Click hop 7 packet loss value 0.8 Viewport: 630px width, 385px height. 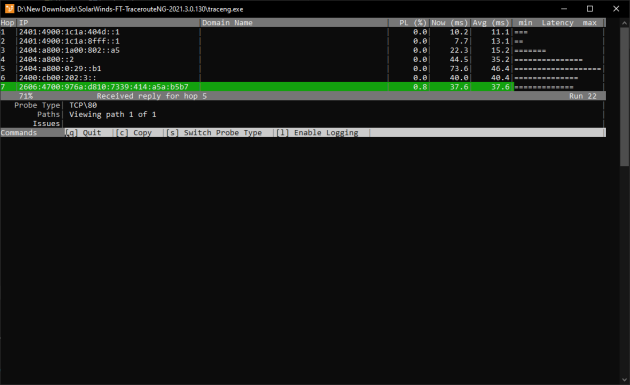tap(420, 87)
